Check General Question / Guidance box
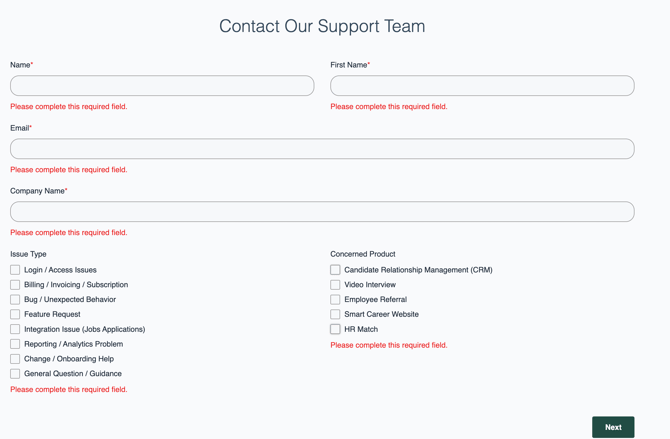This screenshot has height=439, width=670. click(15, 374)
